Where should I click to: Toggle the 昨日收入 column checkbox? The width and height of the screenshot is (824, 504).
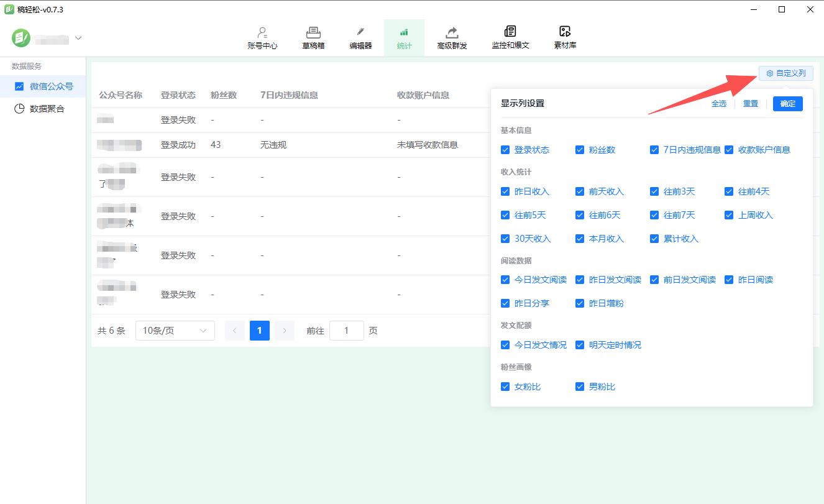pos(505,191)
